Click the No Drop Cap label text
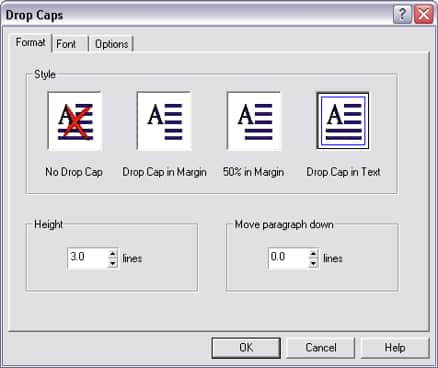438x368 pixels. pyautogui.click(x=74, y=172)
